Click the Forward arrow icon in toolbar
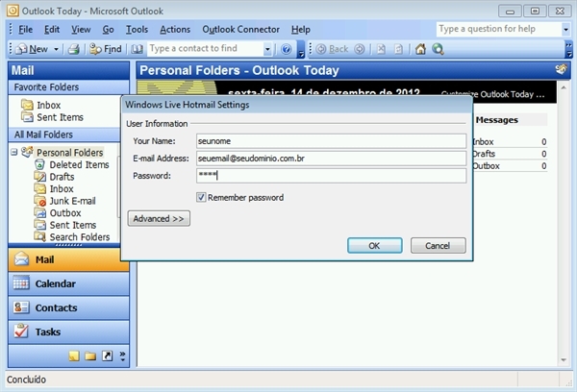 (360, 49)
